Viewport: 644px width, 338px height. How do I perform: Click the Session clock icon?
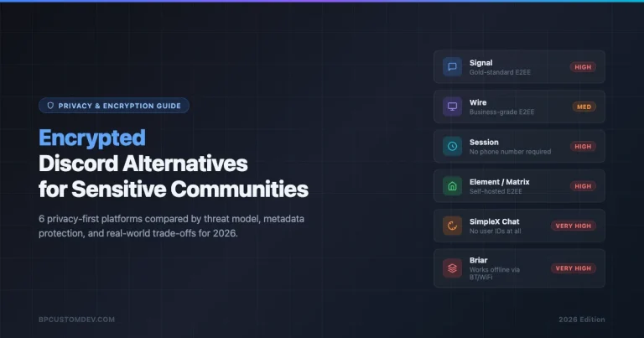click(x=452, y=146)
